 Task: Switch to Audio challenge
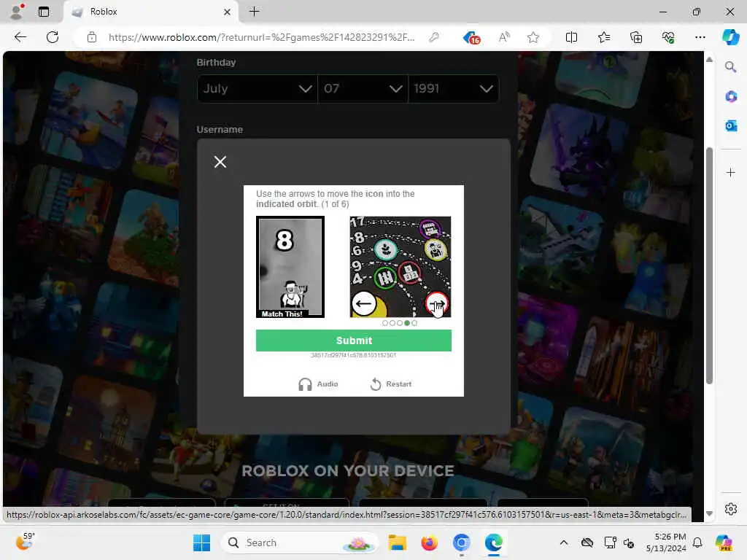[318, 384]
